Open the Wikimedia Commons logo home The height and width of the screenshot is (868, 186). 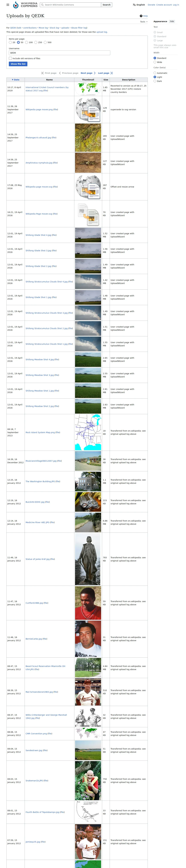coord(25,5)
